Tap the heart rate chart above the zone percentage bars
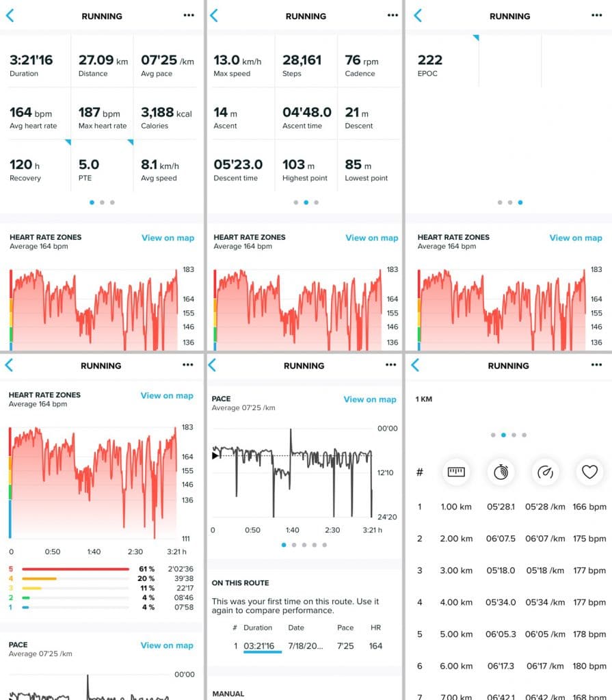 [x=93, y=483]
